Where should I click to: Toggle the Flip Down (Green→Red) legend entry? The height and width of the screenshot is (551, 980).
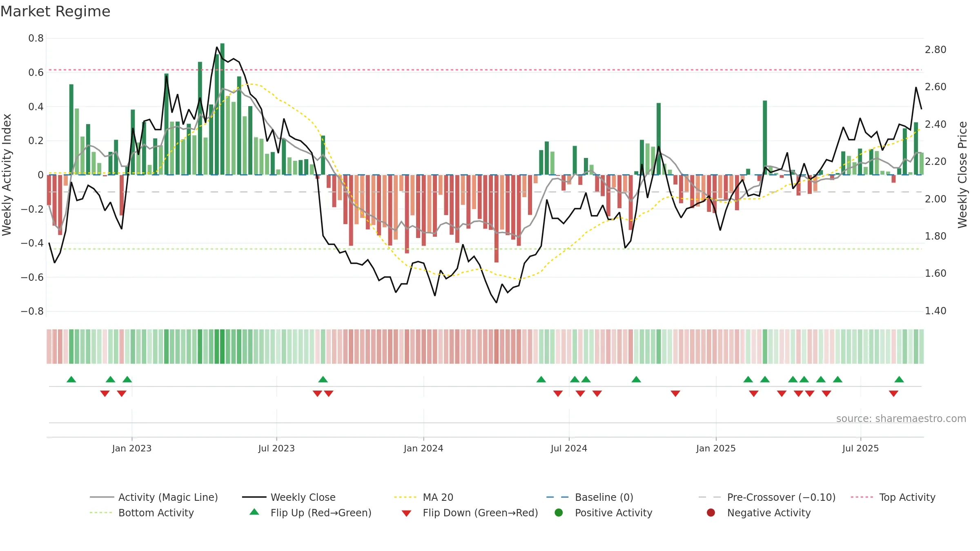(x=470, y=513)
